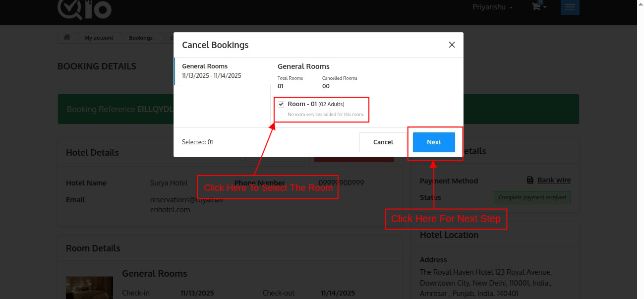Click the Qlo logo in header
The width and height of the screenshot is (644, 299).
pos(84,9)
